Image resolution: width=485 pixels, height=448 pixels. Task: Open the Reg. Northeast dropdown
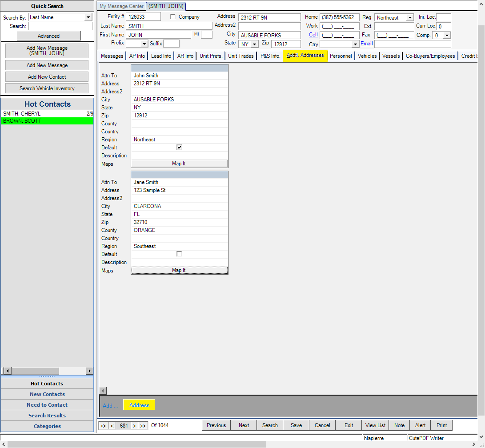point(409,18)
